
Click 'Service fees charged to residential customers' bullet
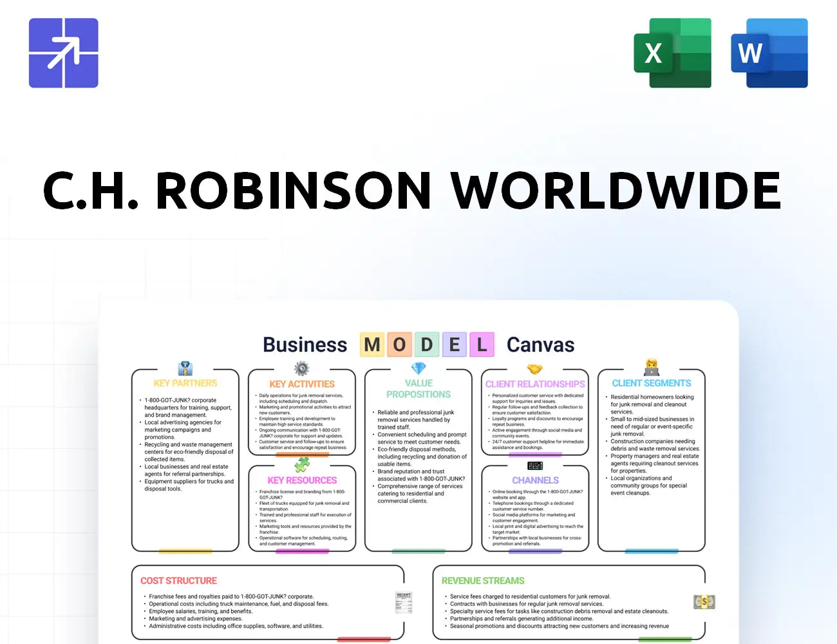point(530,596)
